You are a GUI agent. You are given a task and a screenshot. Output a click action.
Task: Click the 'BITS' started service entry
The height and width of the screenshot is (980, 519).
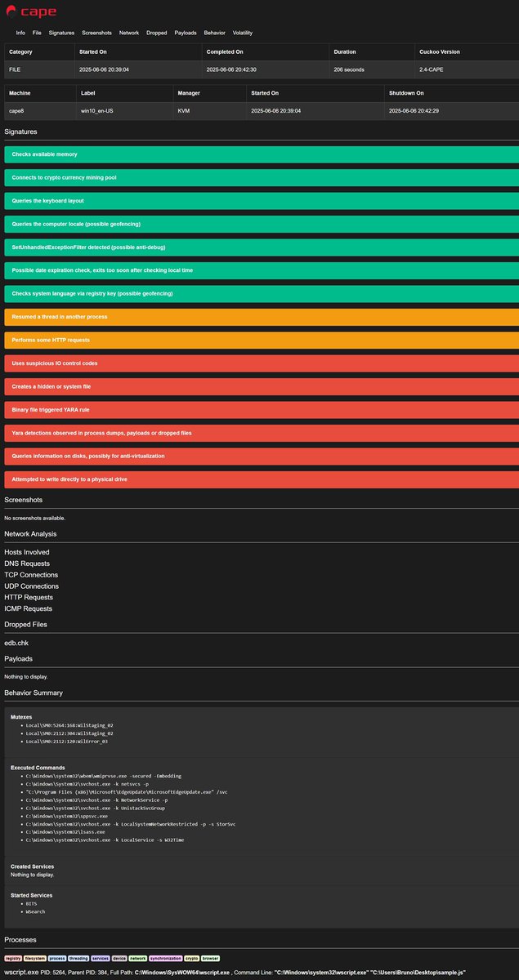point(32,904)
